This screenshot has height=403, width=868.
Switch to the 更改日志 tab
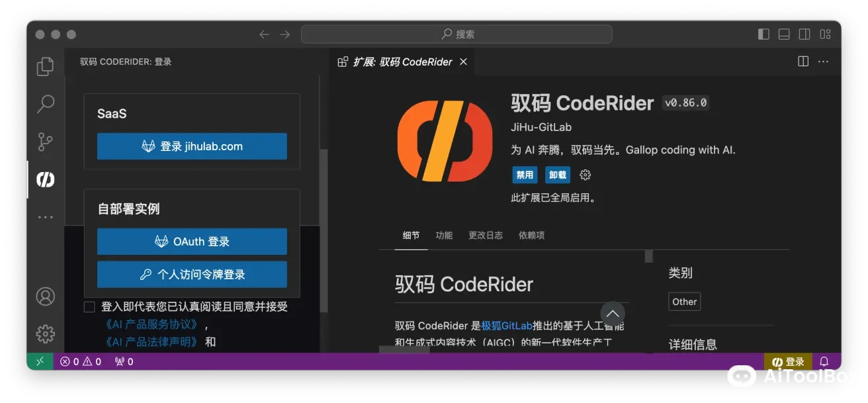(486, 235)
